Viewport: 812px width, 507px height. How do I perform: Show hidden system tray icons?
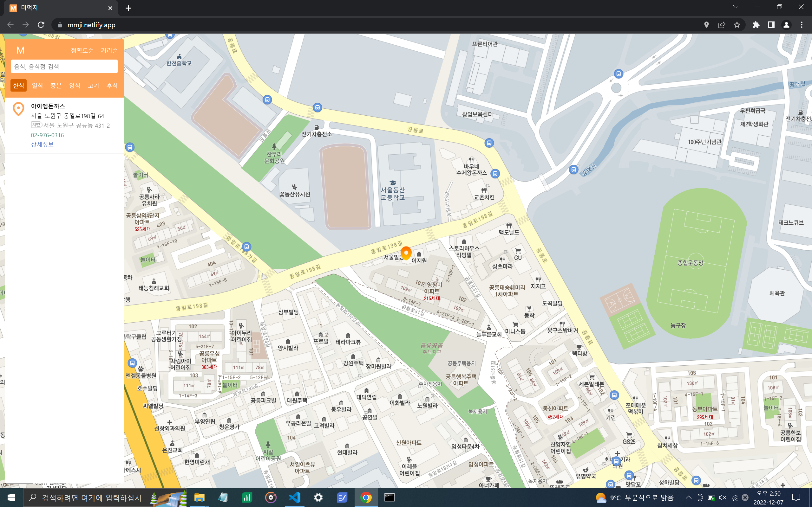pos(688,497)
